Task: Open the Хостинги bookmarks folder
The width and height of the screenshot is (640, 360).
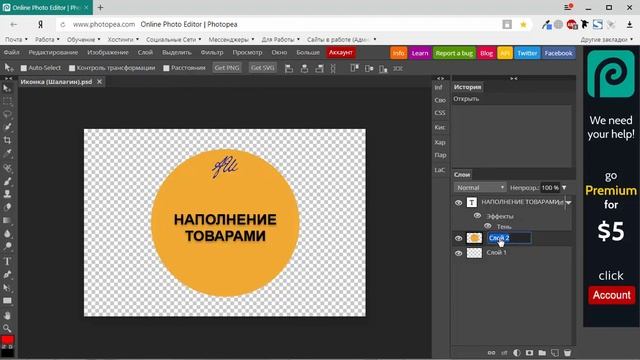Action: tap(123, 40)
